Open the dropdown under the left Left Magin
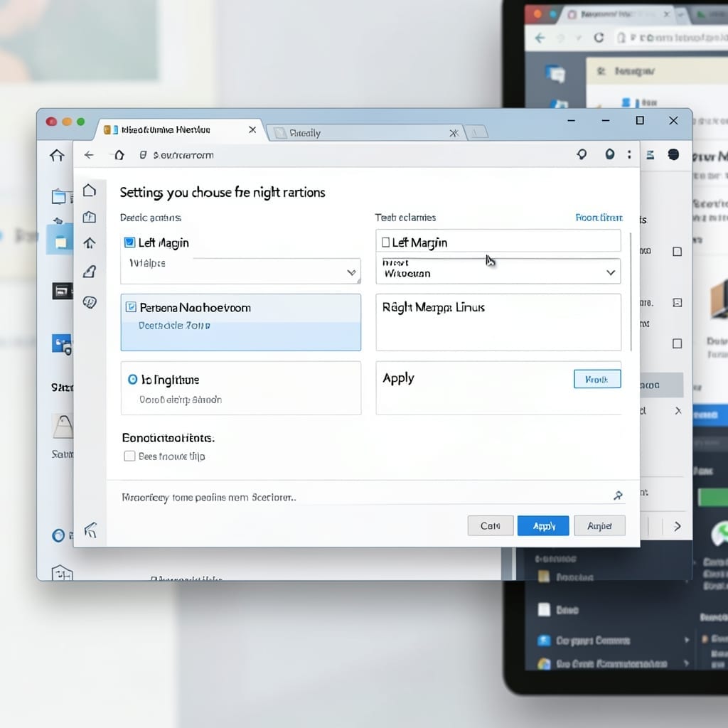Image resolution: width=728 pixels, height=728 pixels. coord(240,271)
